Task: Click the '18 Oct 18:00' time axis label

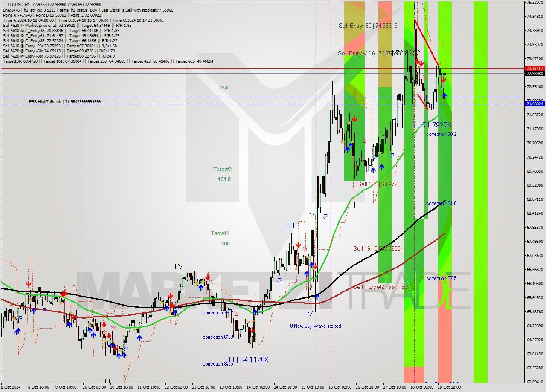Action: tap(449, 387)
